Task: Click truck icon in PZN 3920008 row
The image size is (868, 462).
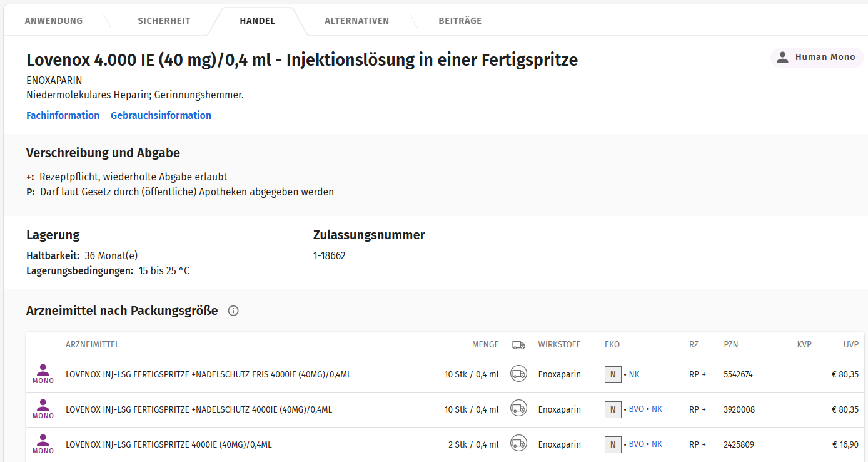Action: pyautogui.click(x=518, y=409)
